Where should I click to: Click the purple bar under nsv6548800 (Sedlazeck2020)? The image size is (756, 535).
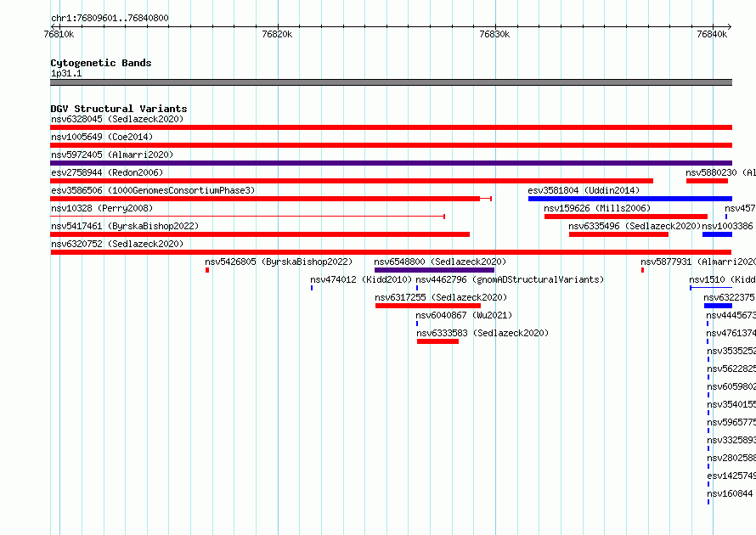434,270
